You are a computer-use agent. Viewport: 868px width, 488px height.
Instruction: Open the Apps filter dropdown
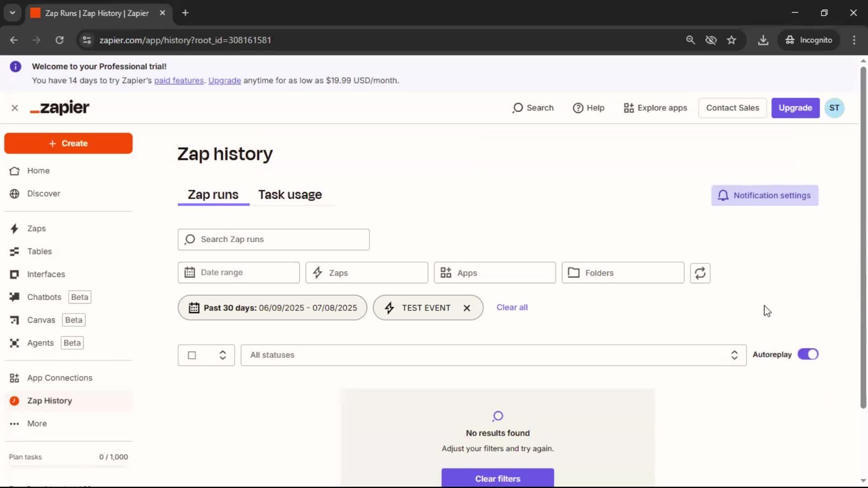pos(495,273)
